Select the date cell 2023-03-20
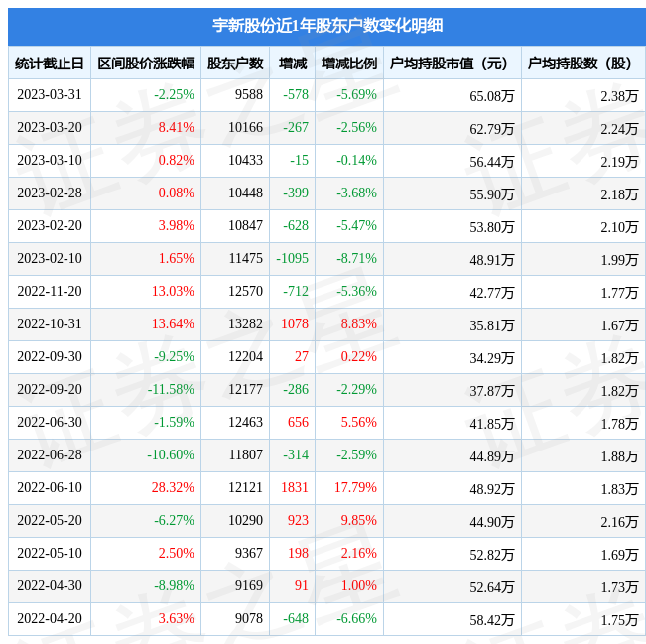The width and height of the screenshot is (646, 644). click(x=50, y=127)
